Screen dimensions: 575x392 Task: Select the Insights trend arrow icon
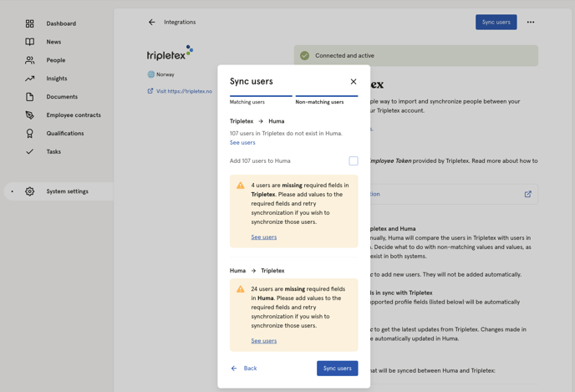[30, 79]
